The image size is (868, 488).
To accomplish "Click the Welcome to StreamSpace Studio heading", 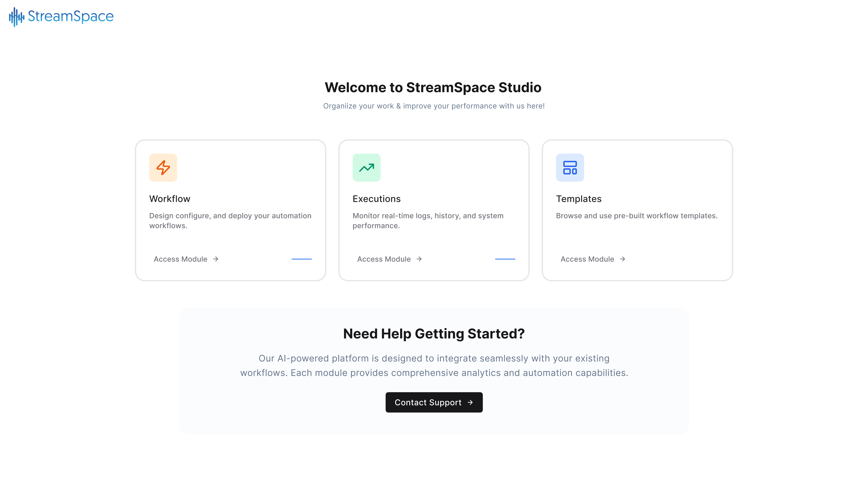I will click(433, 87).
